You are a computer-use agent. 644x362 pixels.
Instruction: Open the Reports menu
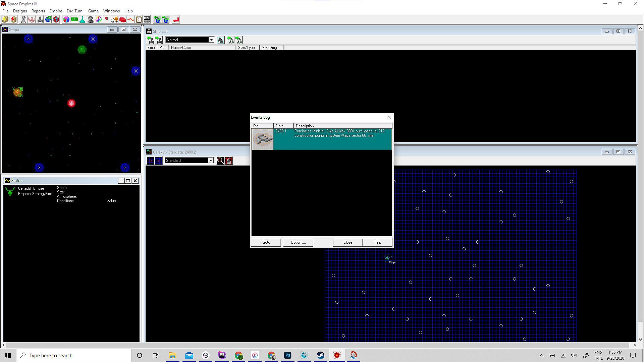38,11
